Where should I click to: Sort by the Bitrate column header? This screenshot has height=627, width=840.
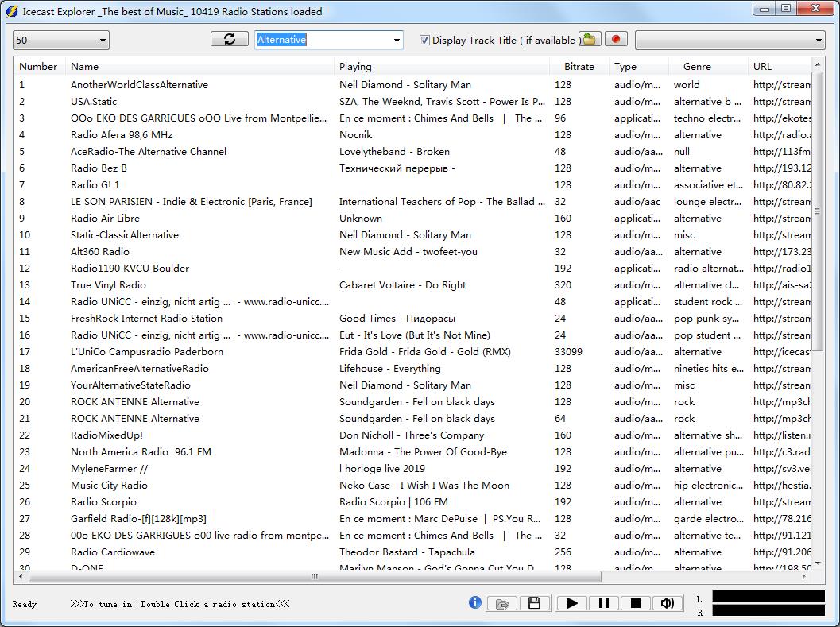coord(579,66)
